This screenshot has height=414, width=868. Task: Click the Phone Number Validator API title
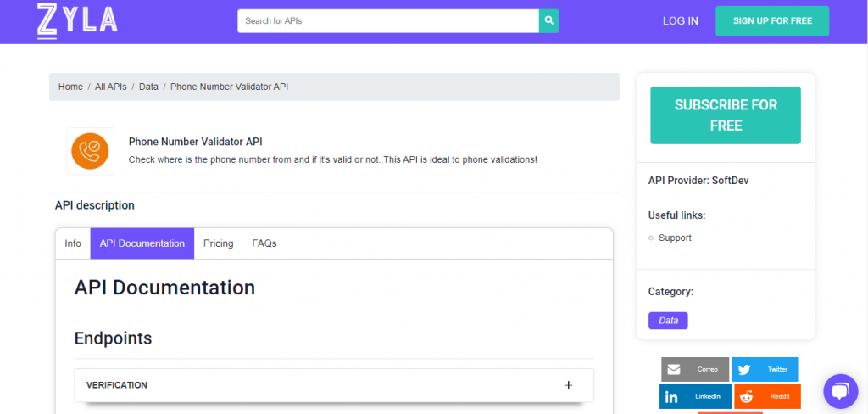[196, 142]
